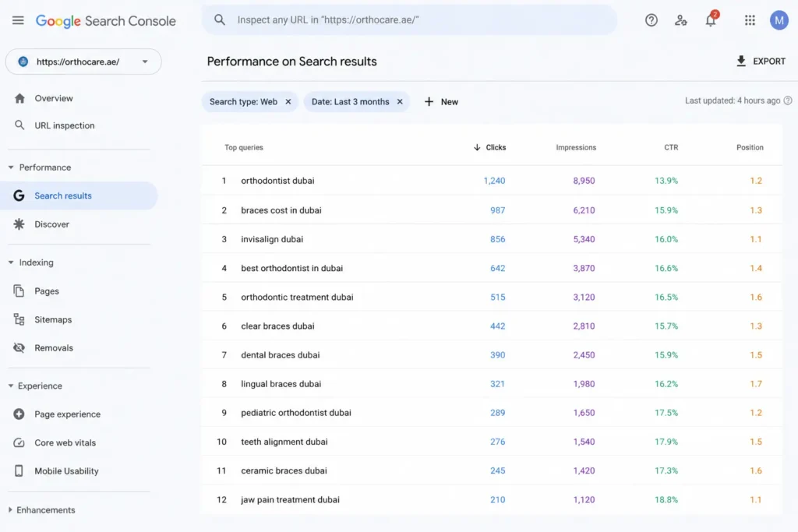This screenshot has width=798, height=532.
Task: Click the 1,240 clicks value
Action: 494,181
